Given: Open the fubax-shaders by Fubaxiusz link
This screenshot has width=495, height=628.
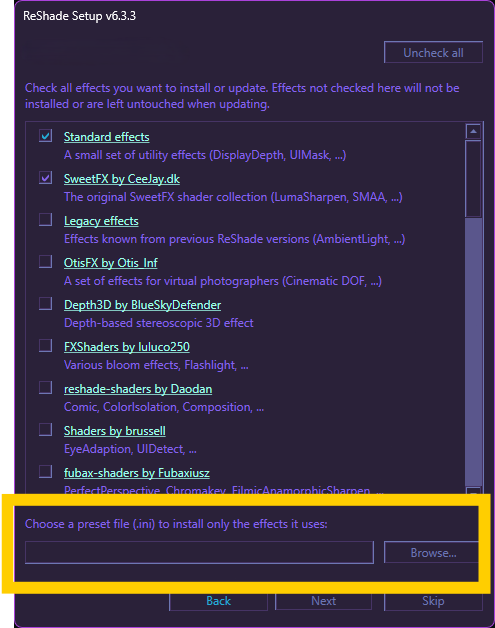Looking at the screenshot, I should 137,473.
